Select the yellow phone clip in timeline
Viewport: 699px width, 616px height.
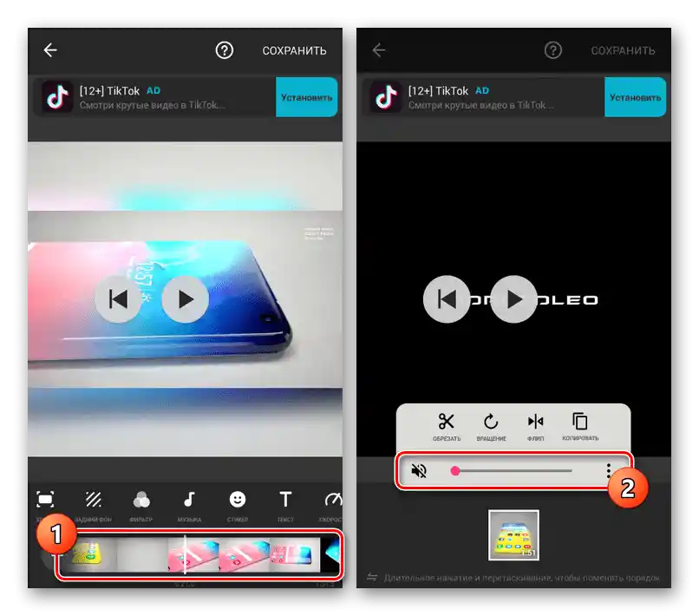91,555
